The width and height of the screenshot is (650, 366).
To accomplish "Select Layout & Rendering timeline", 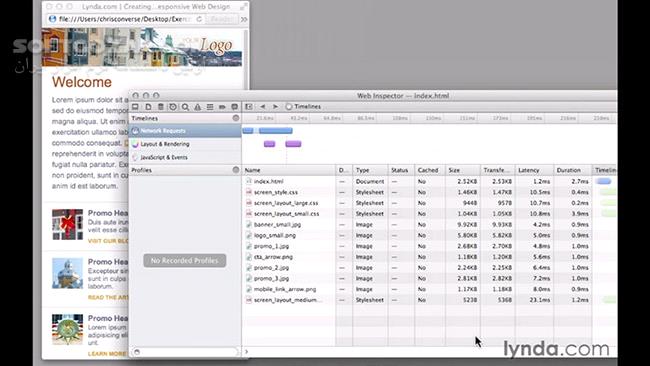I will (x=185, y=144).
